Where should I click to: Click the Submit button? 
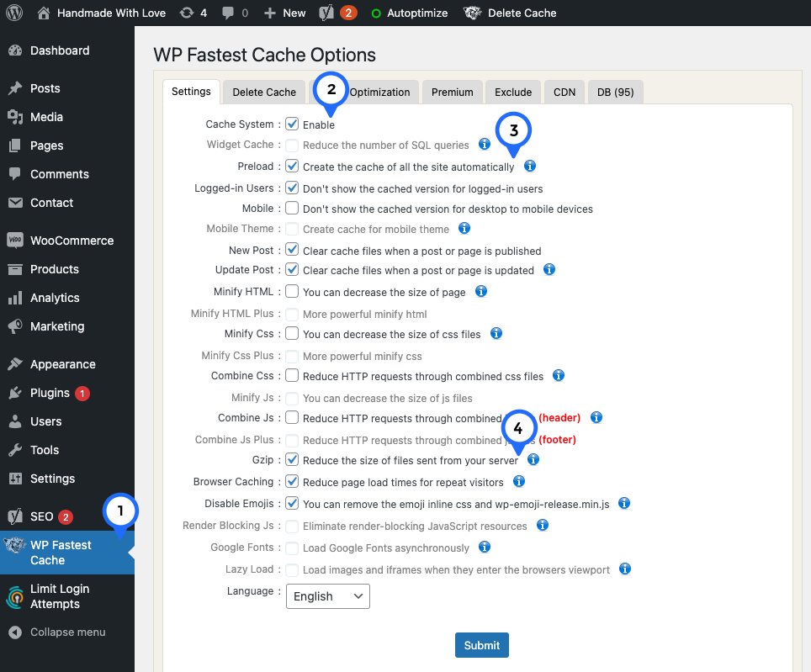tap(482, 645)
